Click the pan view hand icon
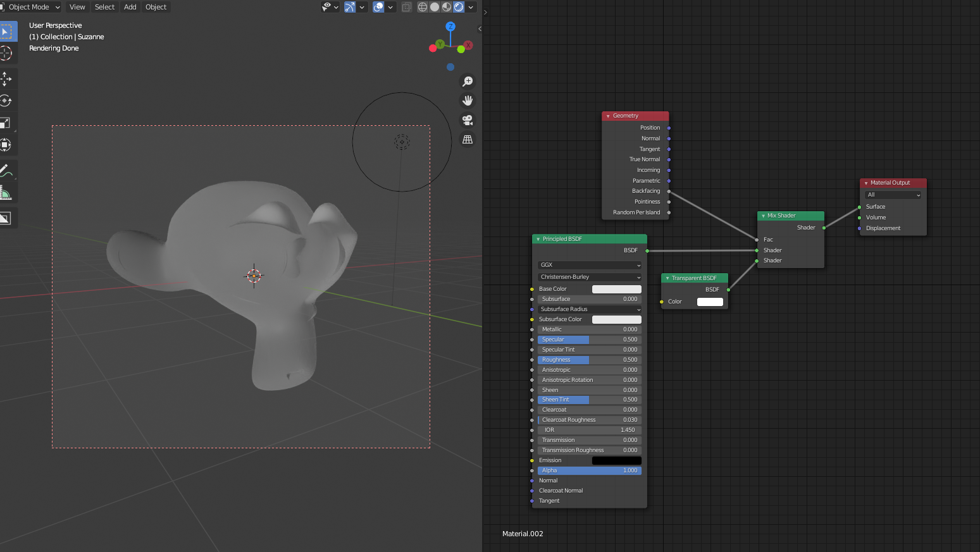This screenshot has width=980, height=552. [468, 101]
